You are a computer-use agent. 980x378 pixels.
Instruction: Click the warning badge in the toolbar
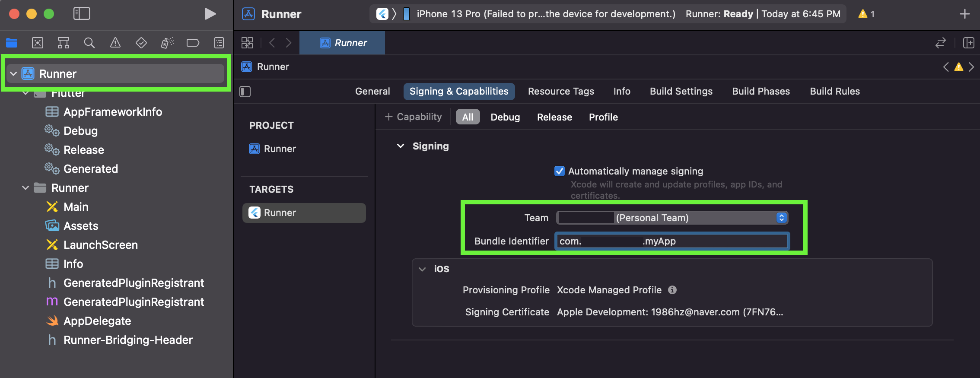[866, 14]
